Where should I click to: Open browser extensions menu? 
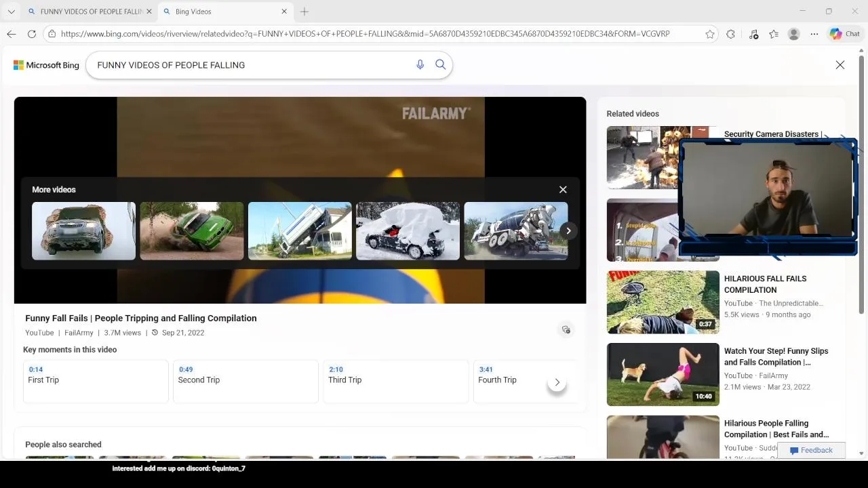(x=730, y=34)
